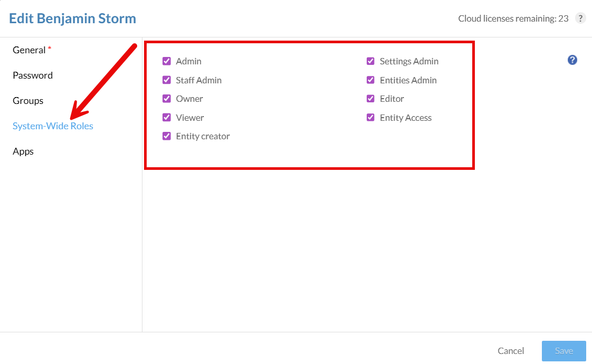Viewport: 592px width, 364px height.
Task: Switch to the Password tab
Action: (x=33, y=75)
